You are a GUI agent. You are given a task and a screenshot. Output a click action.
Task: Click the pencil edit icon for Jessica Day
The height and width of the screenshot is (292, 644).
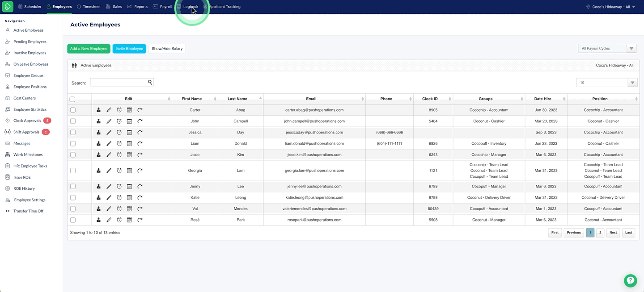pos(109,132)
